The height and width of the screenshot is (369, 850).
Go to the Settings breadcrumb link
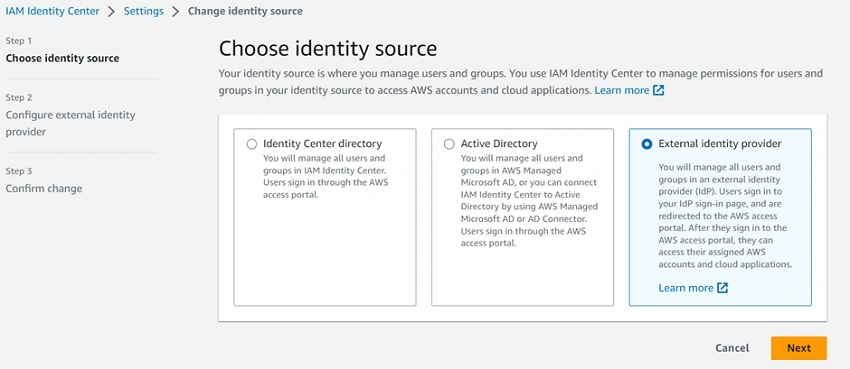coord(144,11)
